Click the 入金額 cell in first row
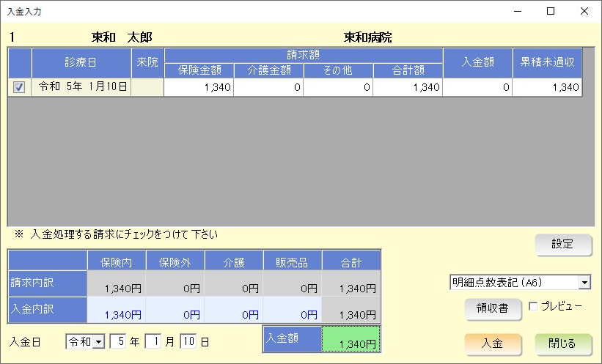Screen dimensions: 602x364 477,87
